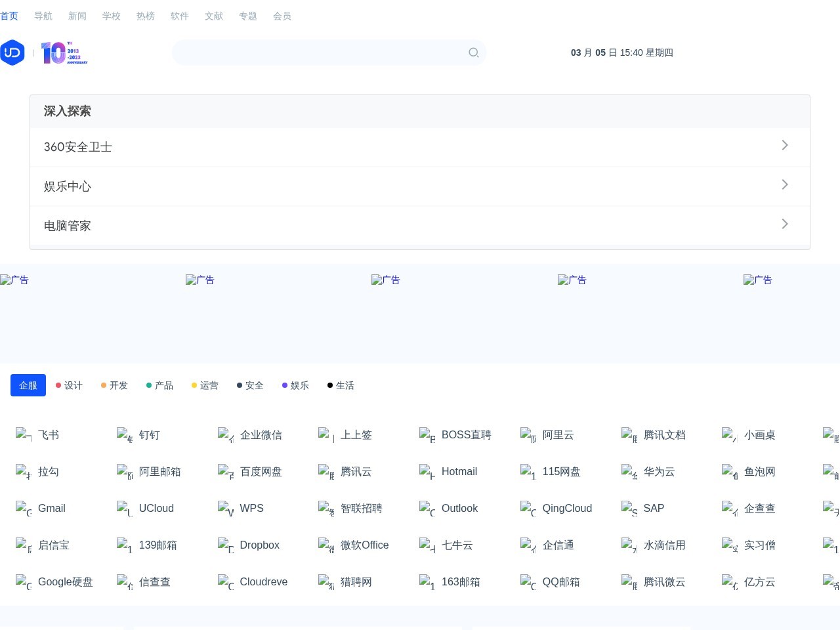Open the BOSS直聘 link
The width and height of the screenshot is (840, 630).
point(466,435)
